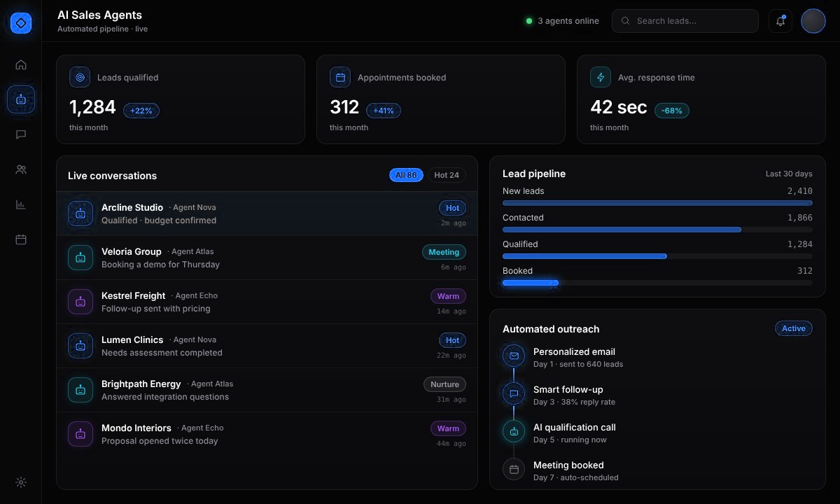Click the Veloria Group agent robot icon
The height and width of the screenshot is (504, 840).
pyautogui.click(x=80, y=258)
